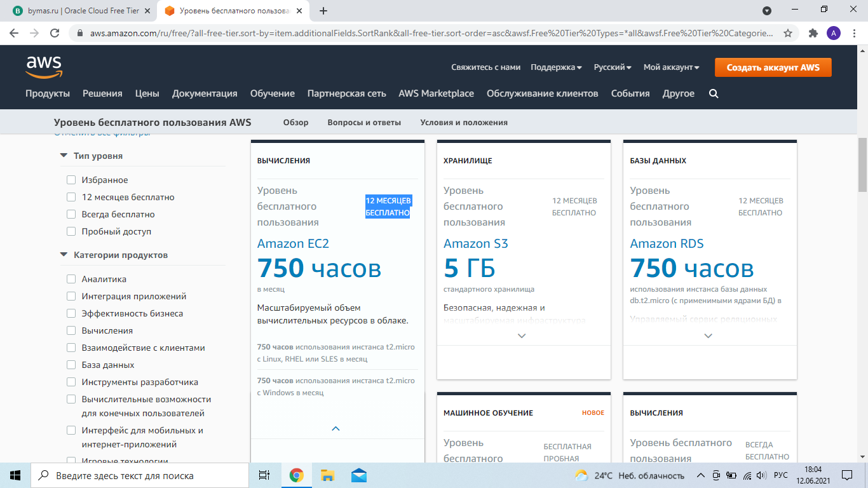Switch to the "Вопросы и ответы" tab

coord(364,123)
